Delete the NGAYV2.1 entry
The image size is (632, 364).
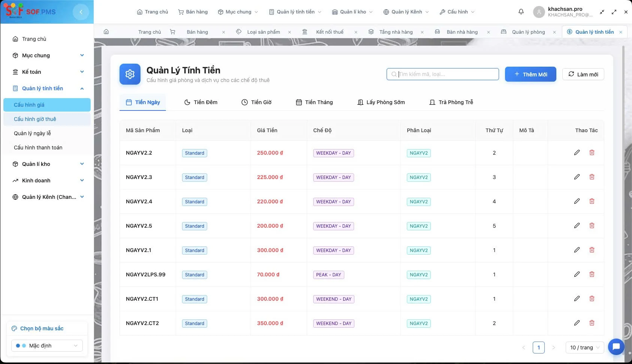(592, 250)
